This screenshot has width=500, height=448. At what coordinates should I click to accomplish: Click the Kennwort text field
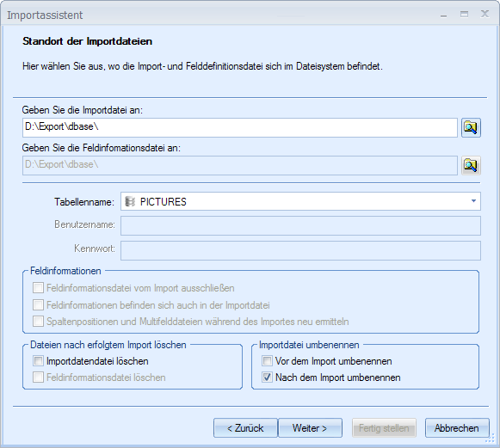(x=300, y=250)
